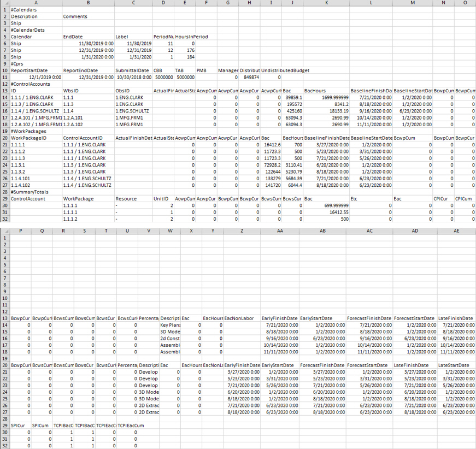Select column header A in the top panel
The image size is (476, 449).
(36, 3)
